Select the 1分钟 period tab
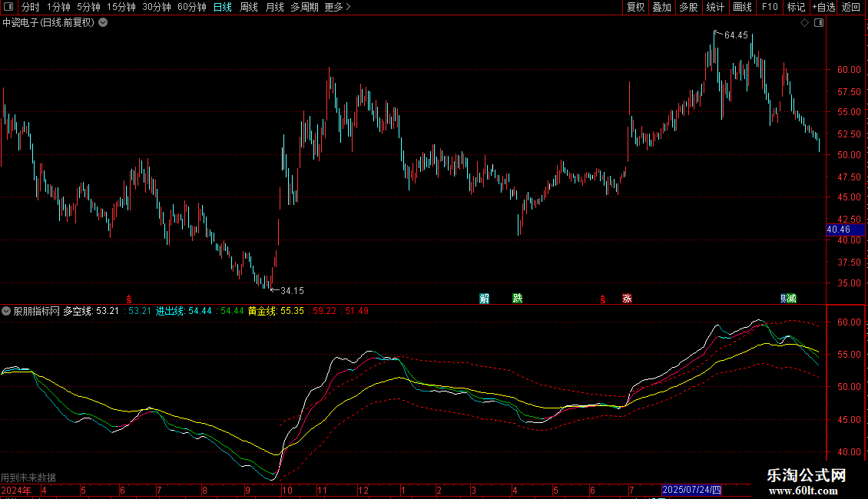Viewport: 868px width, 499px height. click(58, 7)
